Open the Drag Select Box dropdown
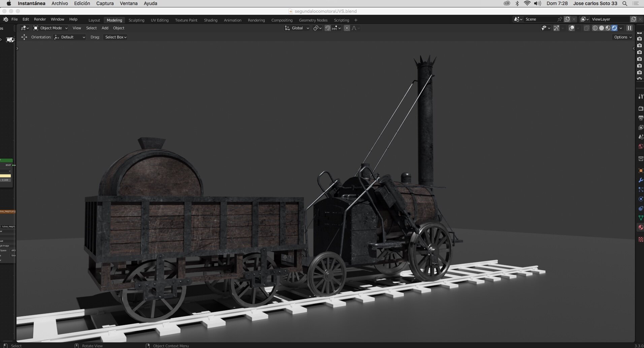 116,37
